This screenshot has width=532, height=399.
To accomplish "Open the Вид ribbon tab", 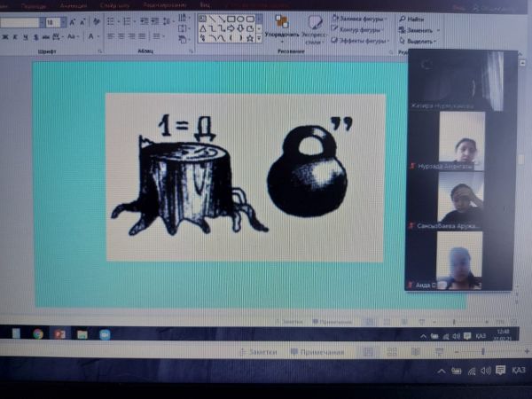I will pos(205,4).
